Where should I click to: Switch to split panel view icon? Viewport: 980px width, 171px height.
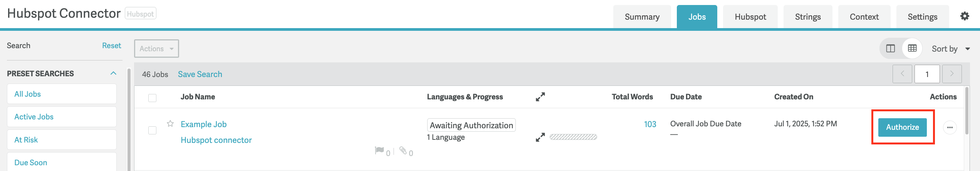pyautogui.click(x=891, y=49)
